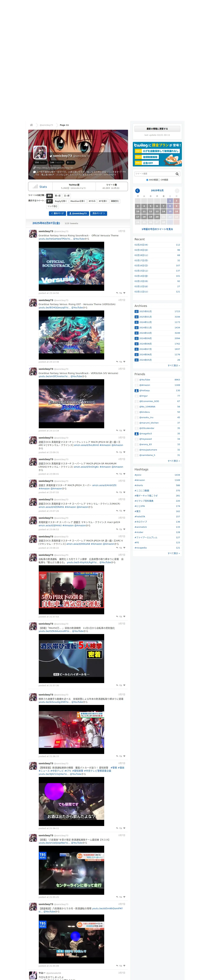Select the AND検索 radio button
Image resolution: width=210 pixels, height=980 pixels.
pyautogui.click(x=148, y=180)
